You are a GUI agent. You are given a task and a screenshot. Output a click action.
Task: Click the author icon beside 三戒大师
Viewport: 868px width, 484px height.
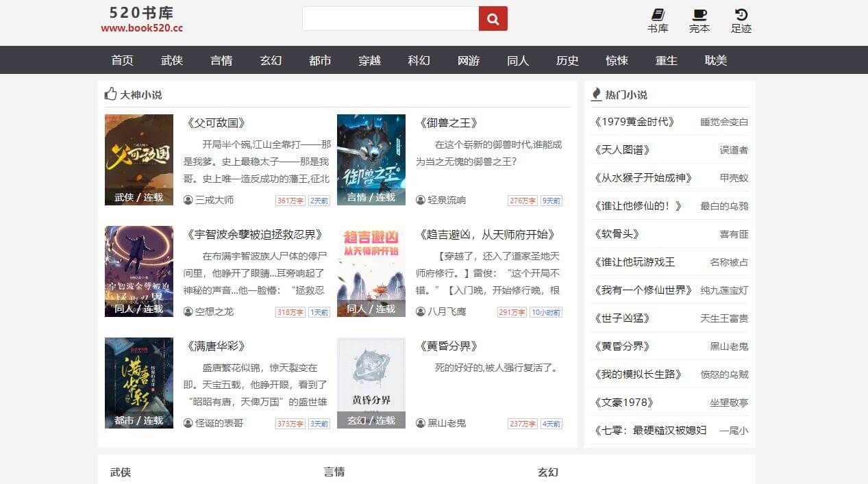188,200
